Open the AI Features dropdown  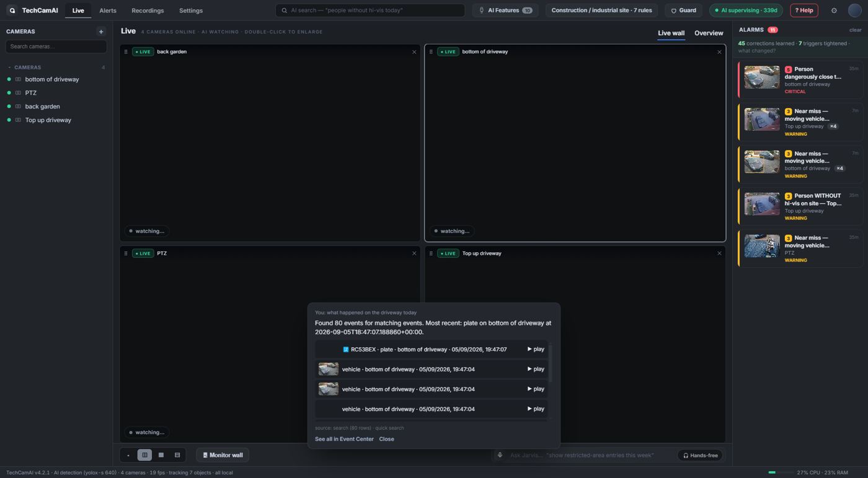coord(505,11)
